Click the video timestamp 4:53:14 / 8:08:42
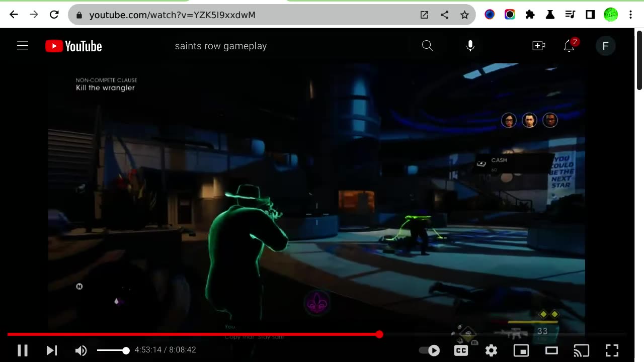Screen dimensions: 644x362 [x=166, y=350]
